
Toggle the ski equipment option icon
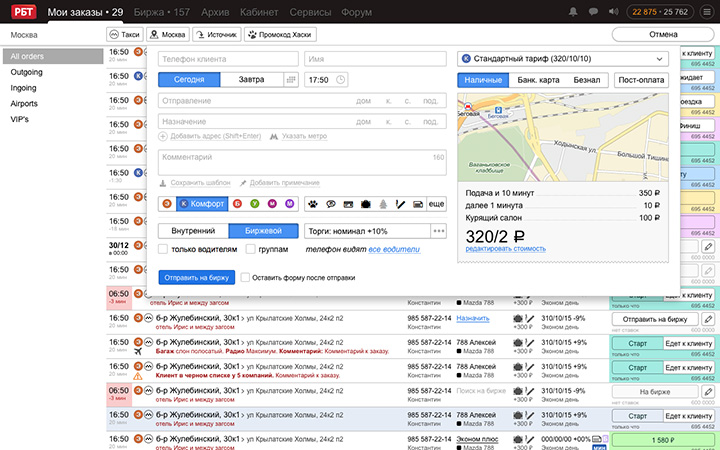click(400, 204)
